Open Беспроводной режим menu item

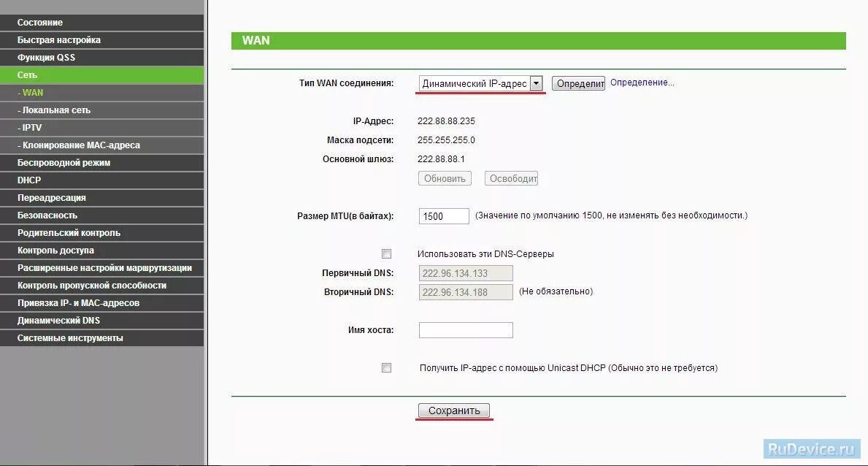coord(102,163)
